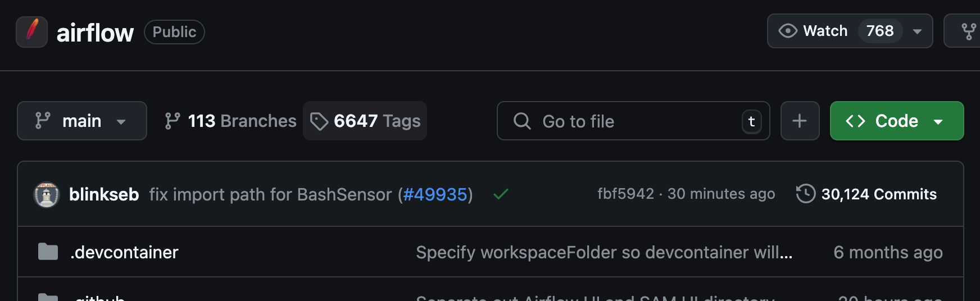The height and width of the screenshot is (301, 980).
Task: Open the main branch selector dropdown
Action: 81,121
